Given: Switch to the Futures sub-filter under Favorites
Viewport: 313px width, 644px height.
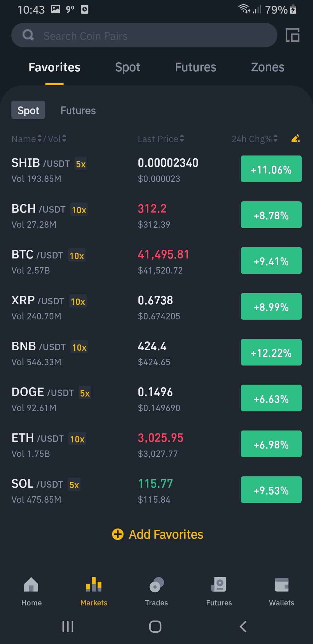Looking at the screenshot, I should 78,111.
